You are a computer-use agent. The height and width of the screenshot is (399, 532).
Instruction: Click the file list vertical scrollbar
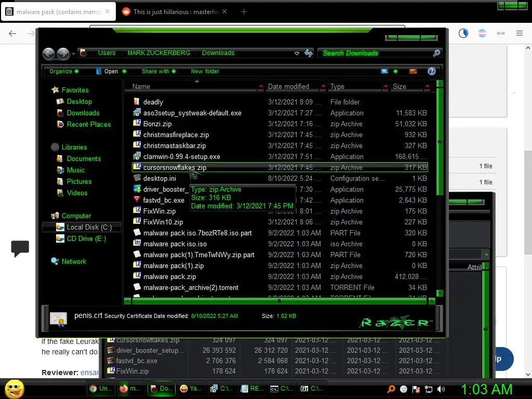click(440, 141)
